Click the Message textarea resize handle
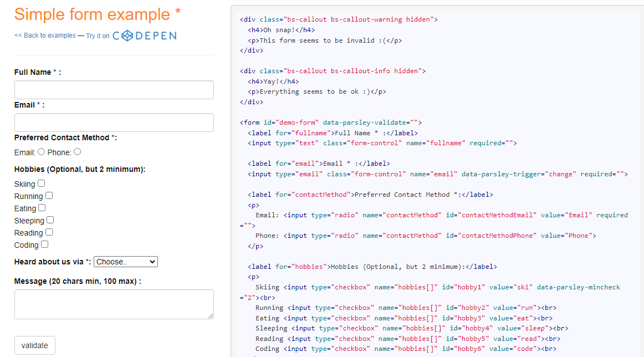This screenshot has width=644, height=357. 211,316
